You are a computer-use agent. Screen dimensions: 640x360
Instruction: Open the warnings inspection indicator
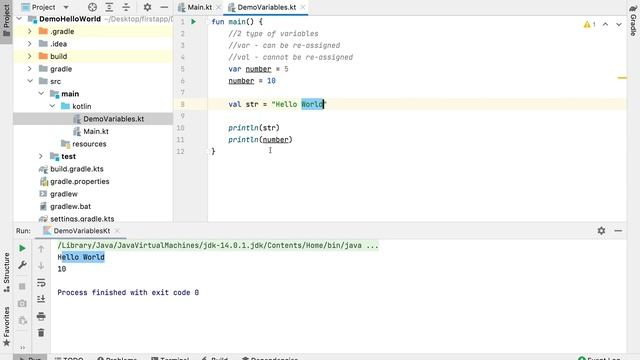[x=589, y=24]
